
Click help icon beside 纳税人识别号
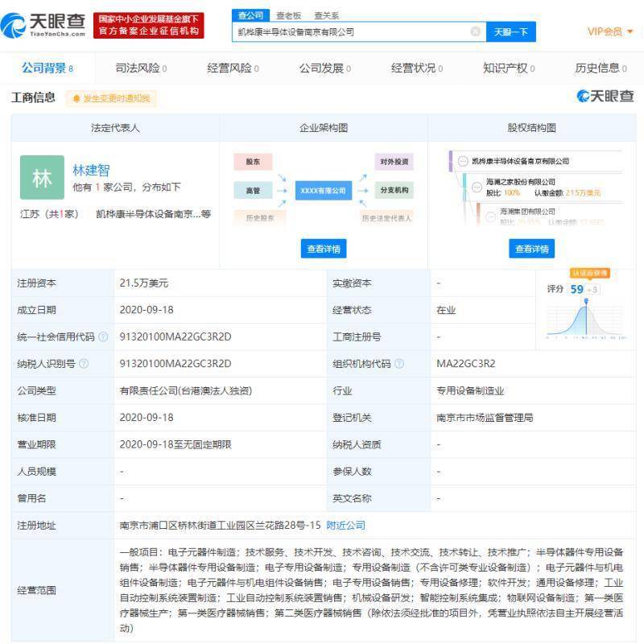click(x=84, y=364)
